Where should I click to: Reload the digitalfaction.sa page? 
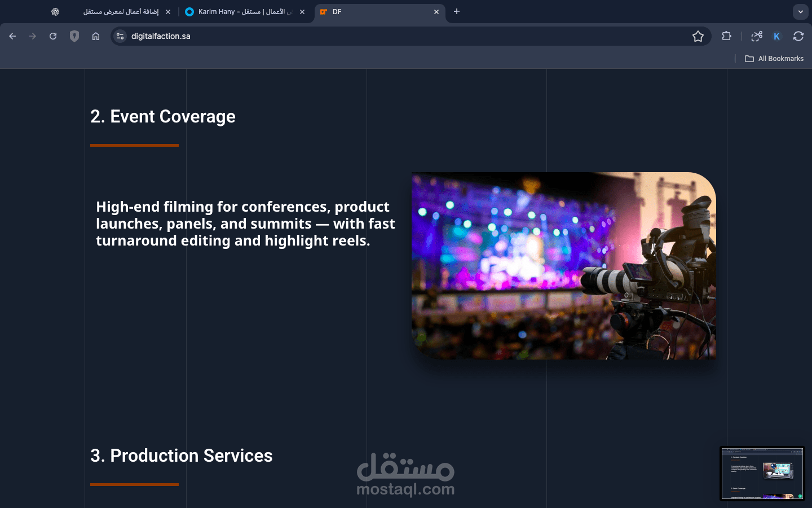pos(53,36)
